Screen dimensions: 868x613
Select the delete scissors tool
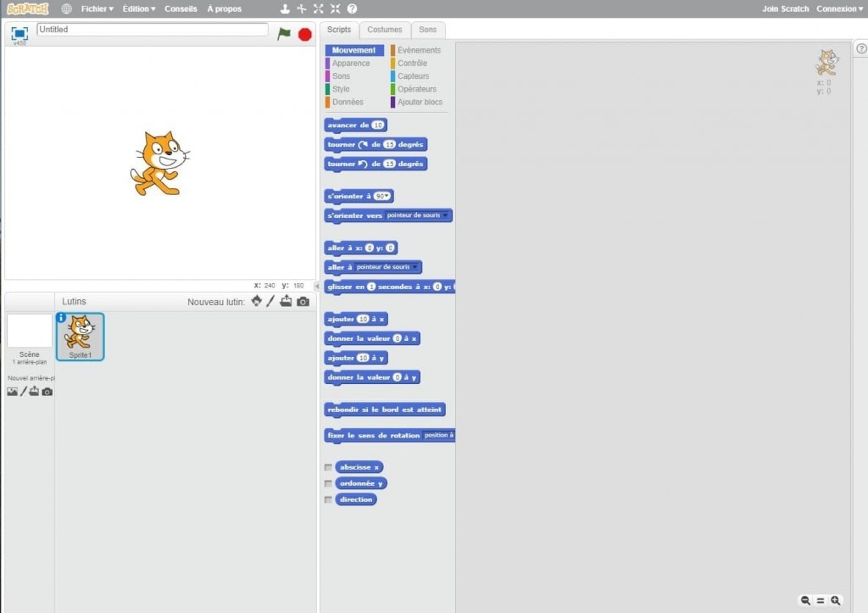click(x=301, y=8)
